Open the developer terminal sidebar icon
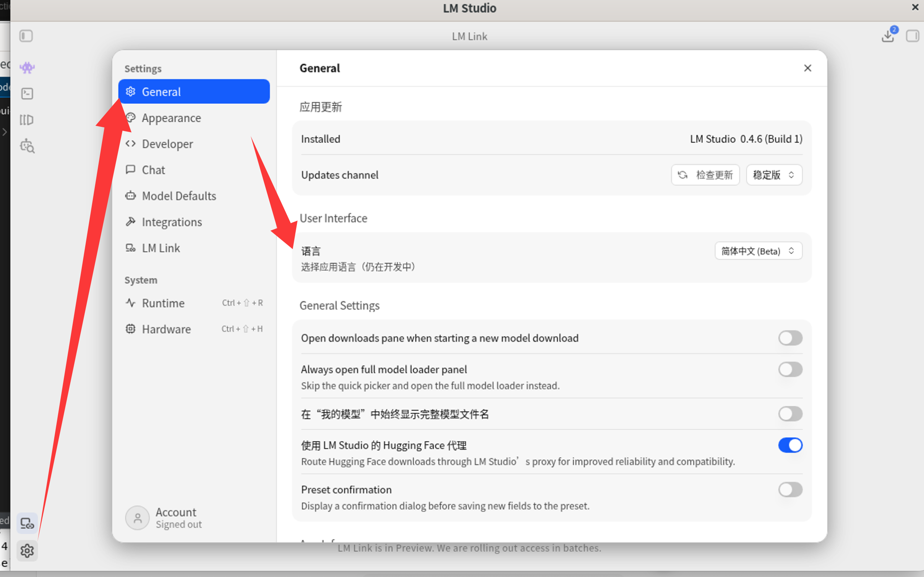Image resolution: width=924 pixels, height=577 pixels. click(x=27, y=94)
